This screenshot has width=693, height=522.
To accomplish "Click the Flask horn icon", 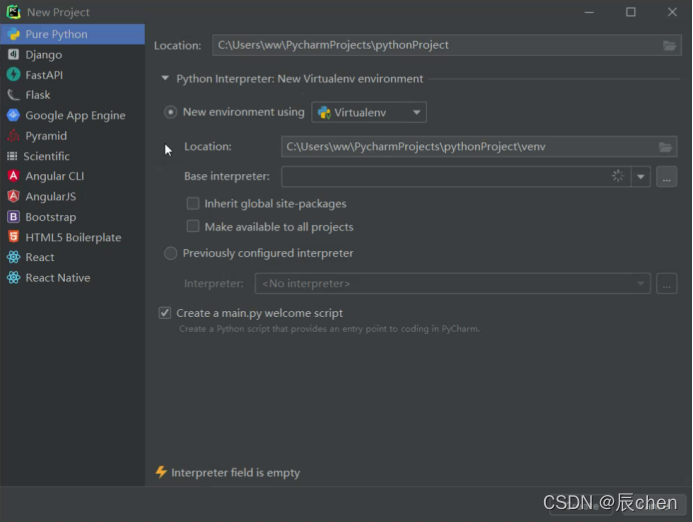I will (x=13, y=95).
